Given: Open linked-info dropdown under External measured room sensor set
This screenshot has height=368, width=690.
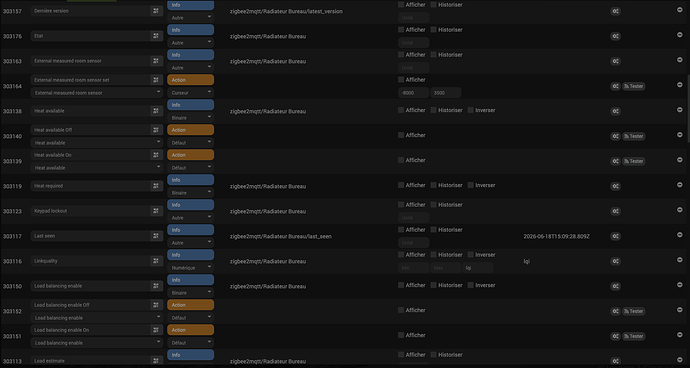Looking at the screenshot, I should click(97, 93).
